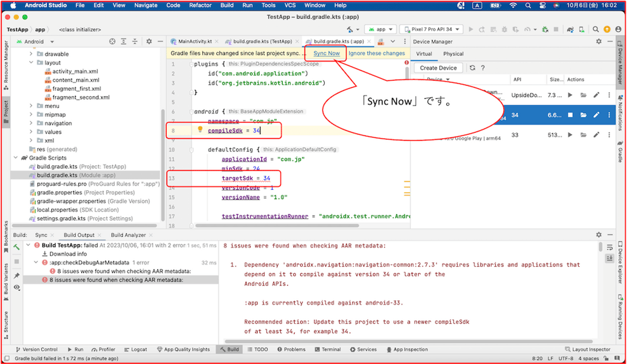Switch to the Physical devices tab

pyautogui.click(x=453, y=54)
